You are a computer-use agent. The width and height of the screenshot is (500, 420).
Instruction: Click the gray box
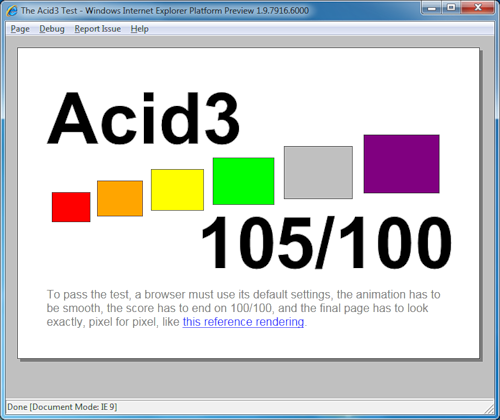tap(318, 172)
